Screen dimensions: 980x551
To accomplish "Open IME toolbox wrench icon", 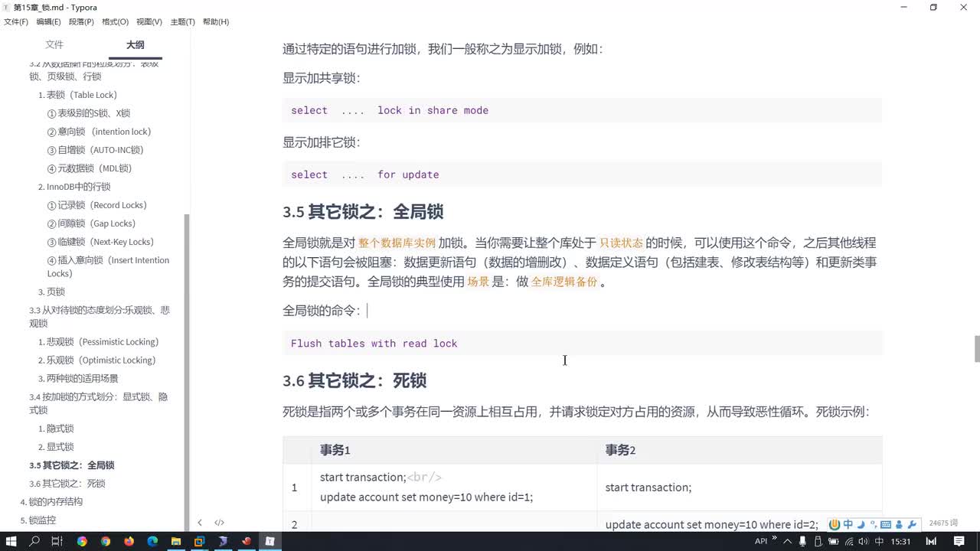I will click(x=912, y=524).
